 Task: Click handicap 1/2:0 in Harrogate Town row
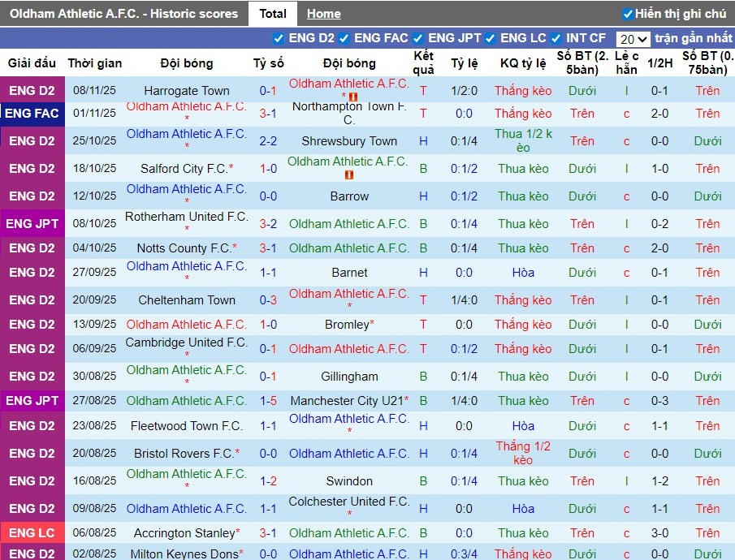click(464, 90)
